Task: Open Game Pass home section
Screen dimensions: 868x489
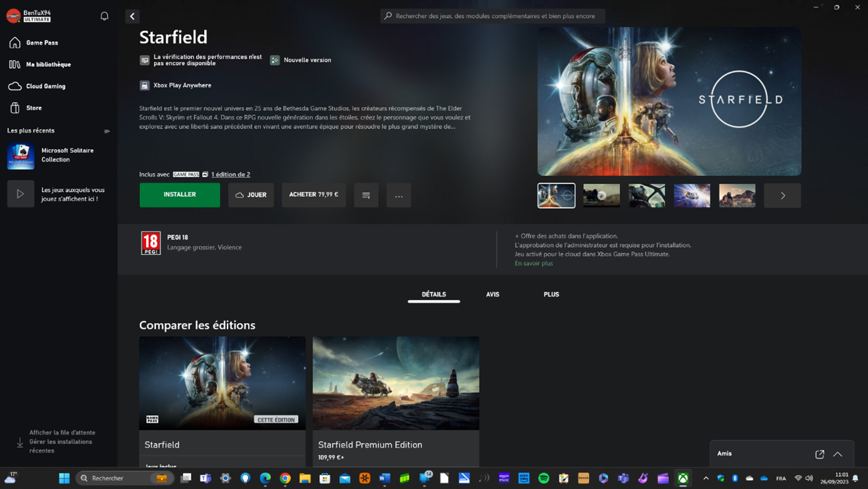Action: click(x=42, y=43)
